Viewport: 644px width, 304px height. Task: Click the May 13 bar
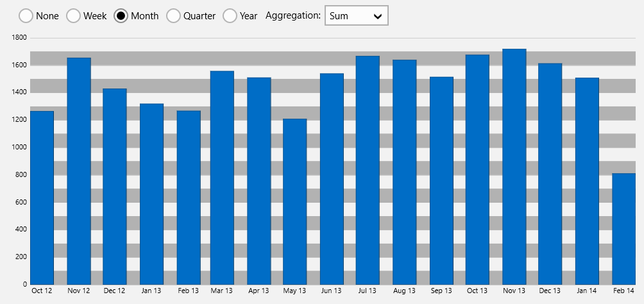(295, 201)
